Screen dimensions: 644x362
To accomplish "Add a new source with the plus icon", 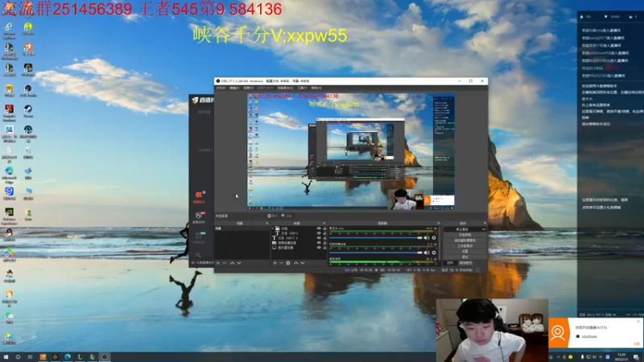I will (275, 263).
